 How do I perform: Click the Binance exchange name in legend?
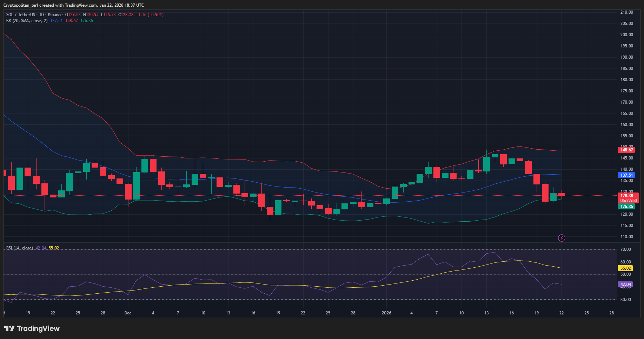click(x=55, y=15)
